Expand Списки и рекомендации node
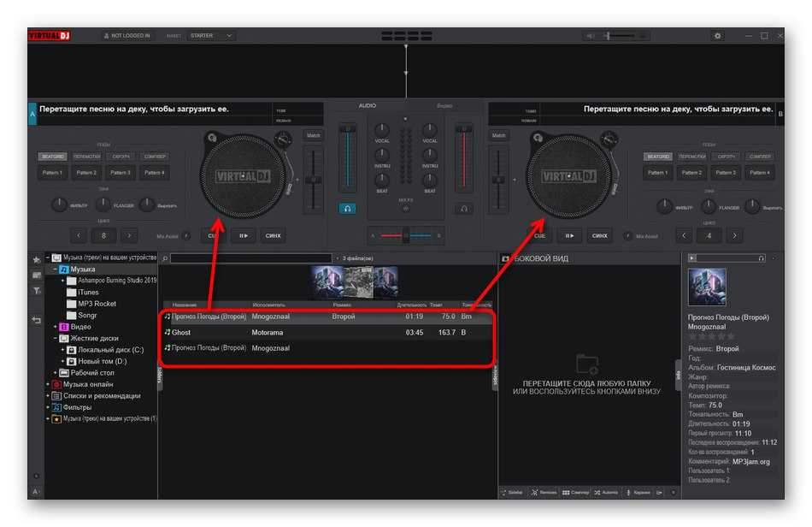This screenshot has width=812, height=527. coord(48,396)
